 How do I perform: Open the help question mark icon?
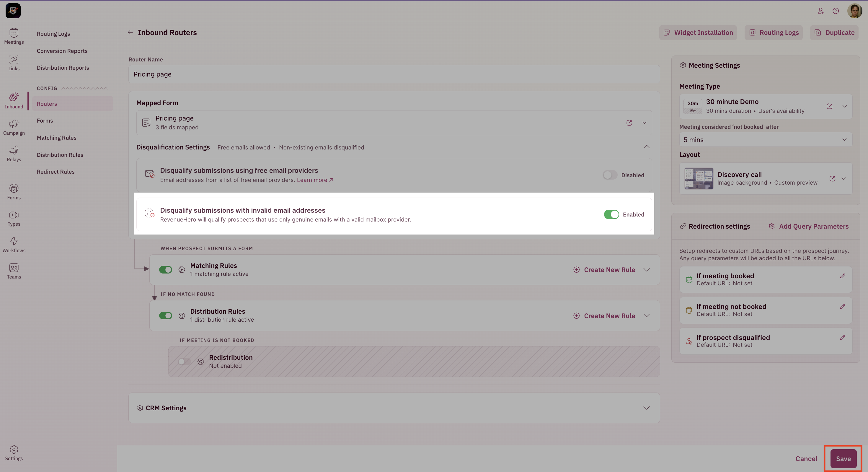[x=835, y=11]
